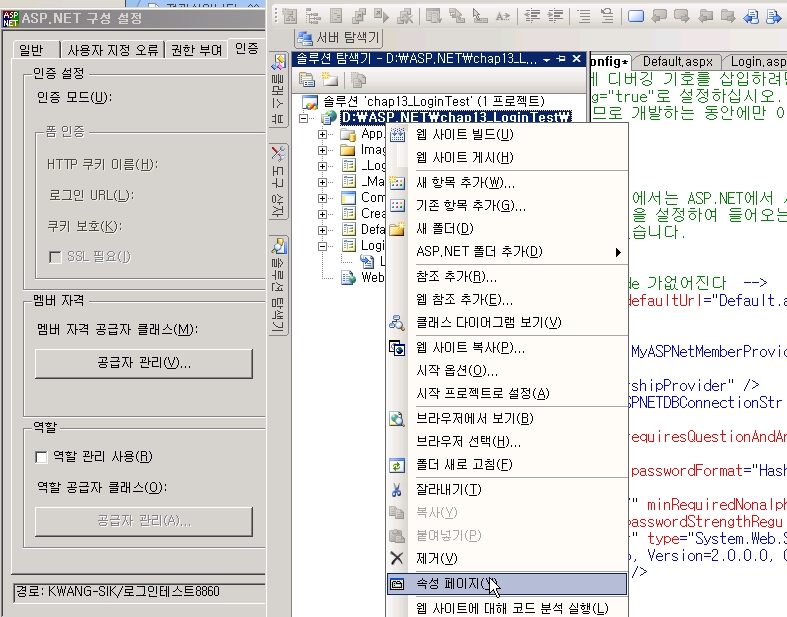Click the Server Explorer (서버 탐색기) tab
The image size is (787, 617).
click(338, 37)
